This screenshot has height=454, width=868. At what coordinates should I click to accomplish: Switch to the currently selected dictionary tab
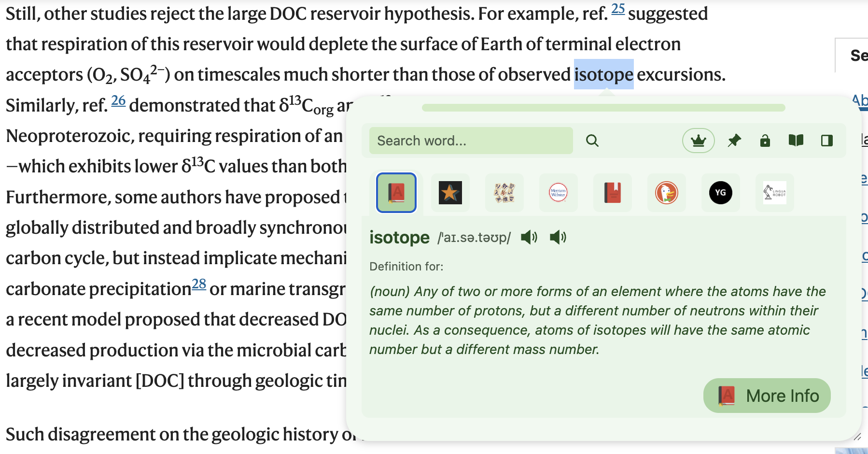396,193
